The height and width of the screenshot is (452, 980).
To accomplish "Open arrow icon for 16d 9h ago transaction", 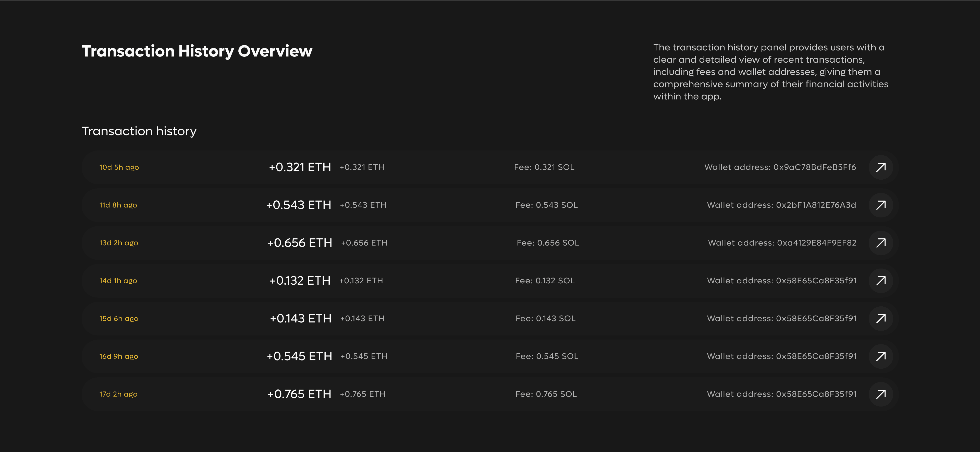I will (881, 356).
